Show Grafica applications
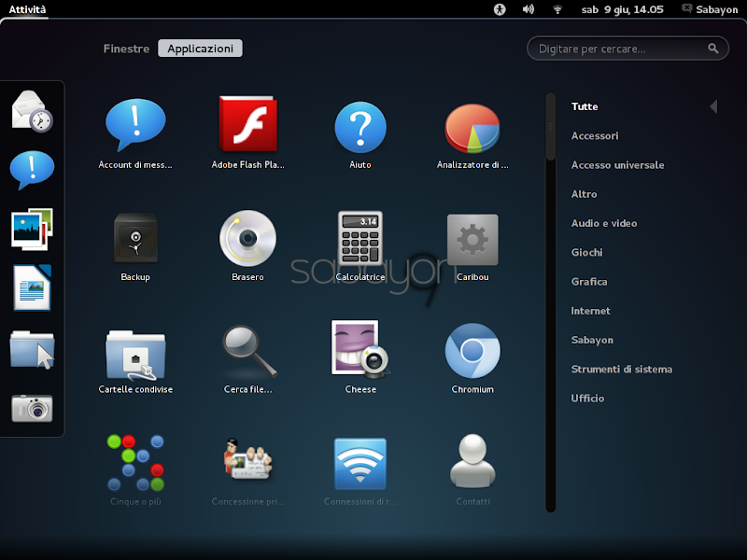The width and height of the screenshot is (747, 560). pyautogui.click(x=589, y=282)
